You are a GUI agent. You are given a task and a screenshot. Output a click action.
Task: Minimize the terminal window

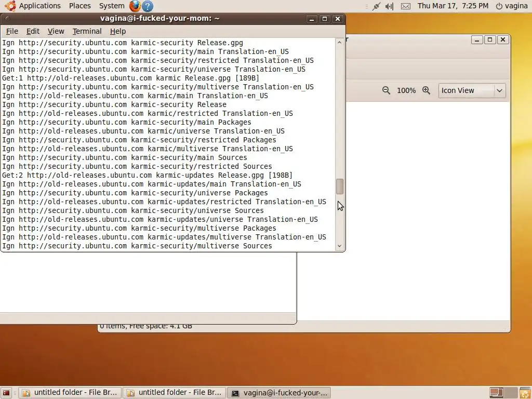point(312,19)
